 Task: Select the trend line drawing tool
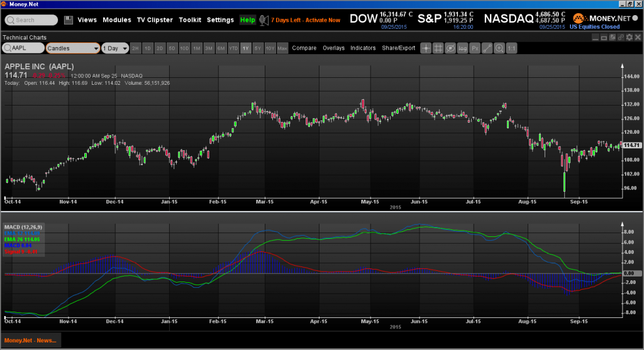[x=487, y=48]
